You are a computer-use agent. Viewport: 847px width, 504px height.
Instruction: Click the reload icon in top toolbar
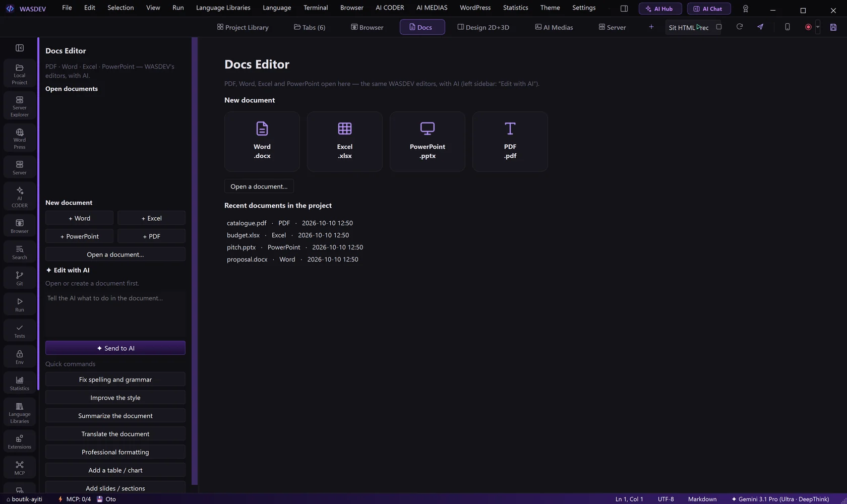pyautogui.click(x=740, y=27)
